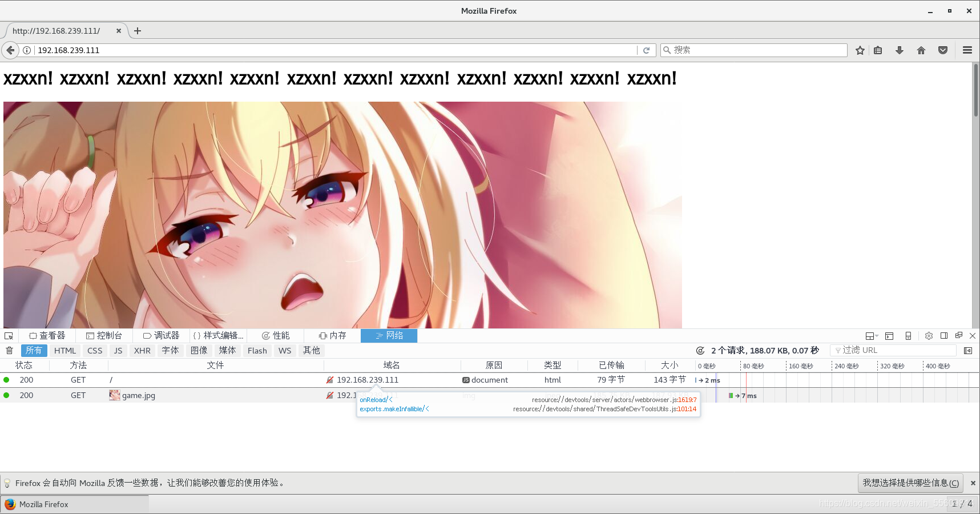This screenshot has height=514, width=980.
Task: Sort requests by 状态 column header
Action: click(x=24, y=366)
